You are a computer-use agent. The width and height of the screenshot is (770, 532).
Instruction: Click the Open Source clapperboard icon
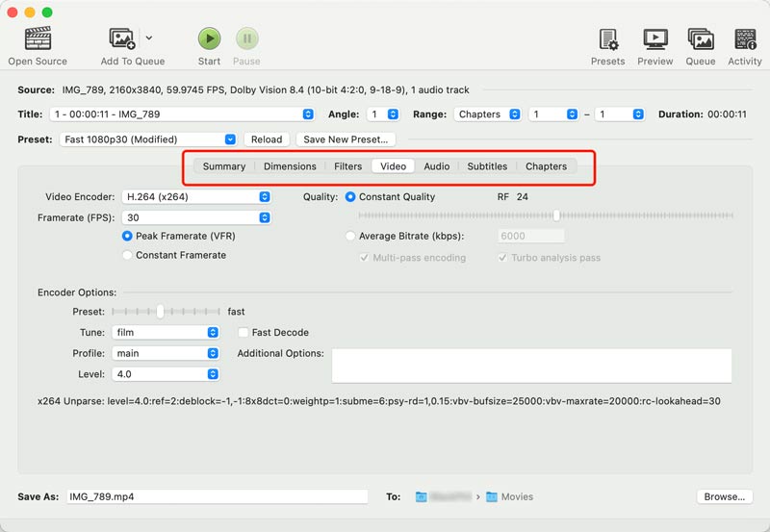(x=38, y=39)
